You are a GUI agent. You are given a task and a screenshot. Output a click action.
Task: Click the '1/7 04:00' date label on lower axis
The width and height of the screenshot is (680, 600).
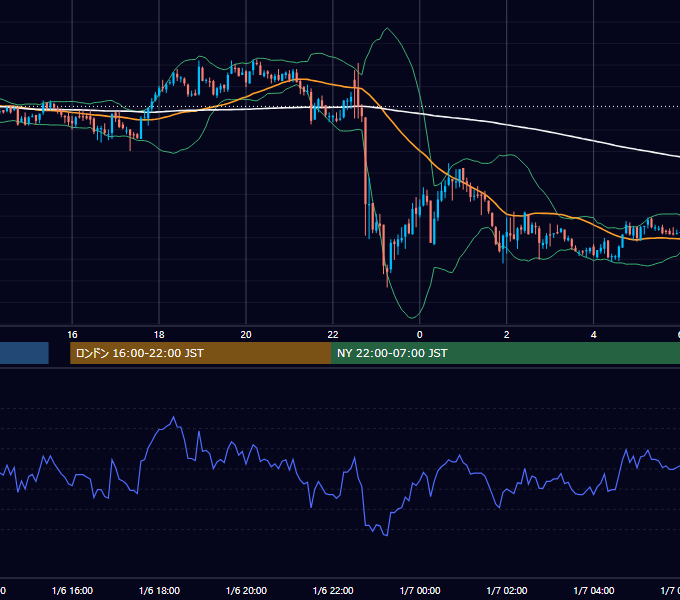coord(593,590)
